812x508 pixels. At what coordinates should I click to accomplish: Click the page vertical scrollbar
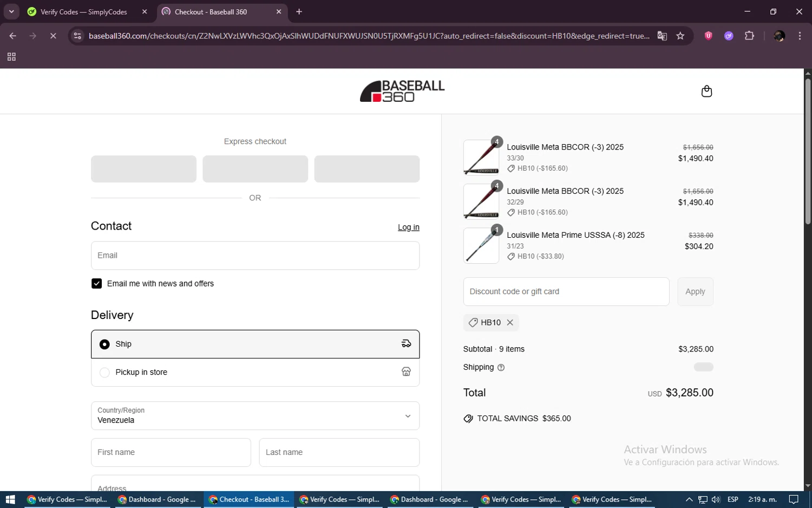coord(808,152)
